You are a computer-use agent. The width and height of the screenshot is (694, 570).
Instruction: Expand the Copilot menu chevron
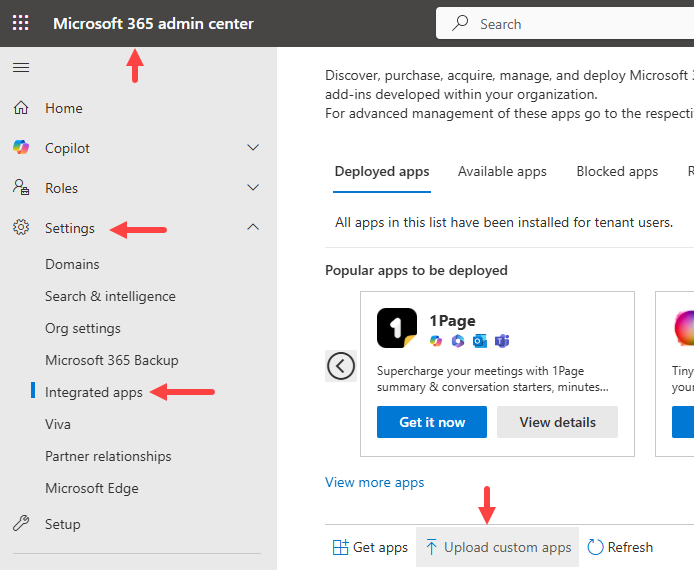[253, 147]
